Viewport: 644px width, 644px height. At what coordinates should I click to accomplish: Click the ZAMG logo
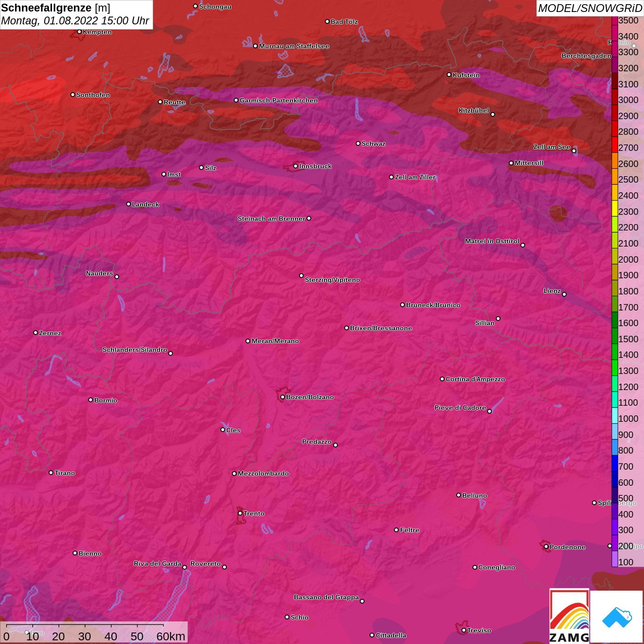pos(569,616)
